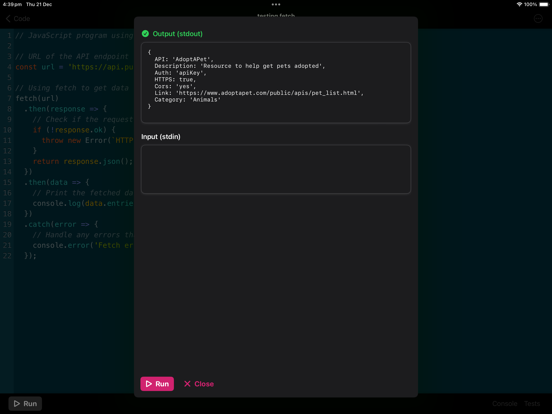Click the adoptapet.com Link output line
Screen dimensions: 552x414
coord(259,93)
